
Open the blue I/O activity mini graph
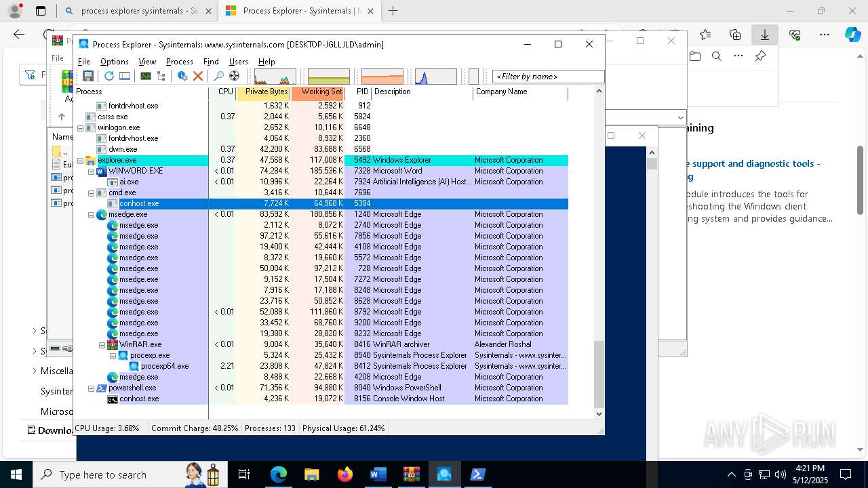coord(436,77)
